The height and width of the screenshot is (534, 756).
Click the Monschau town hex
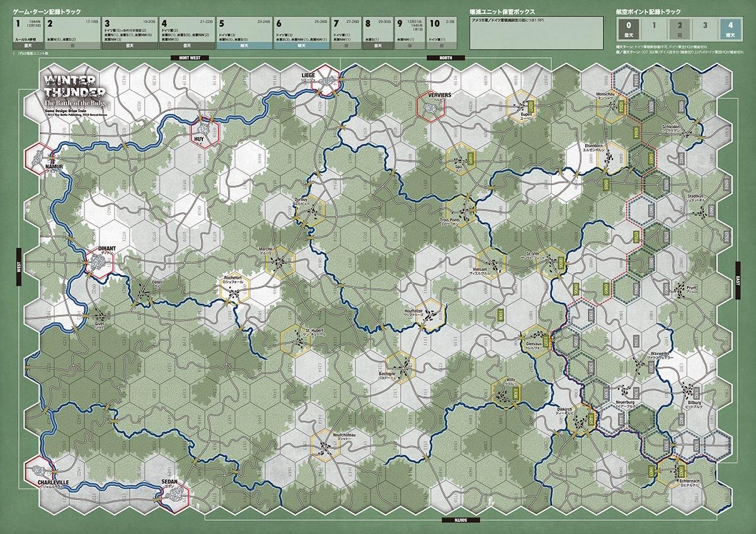click(x=612, y=106)
